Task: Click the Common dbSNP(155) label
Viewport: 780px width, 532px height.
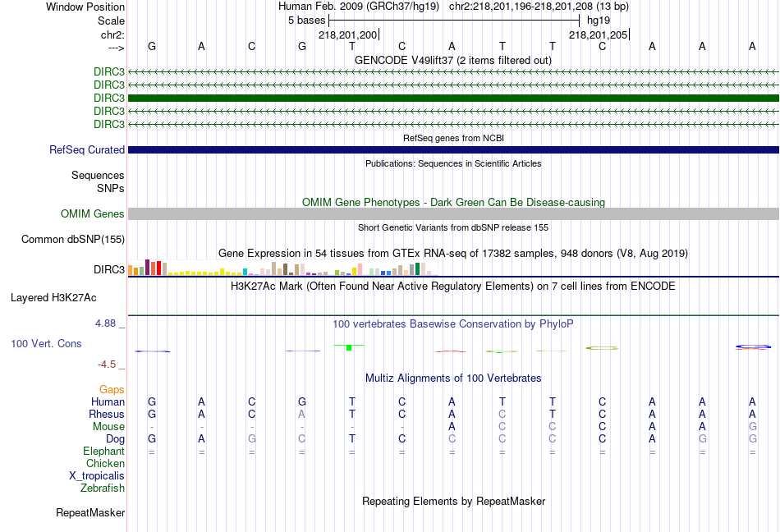Action: pyautogui.click(x=73, y=239)
